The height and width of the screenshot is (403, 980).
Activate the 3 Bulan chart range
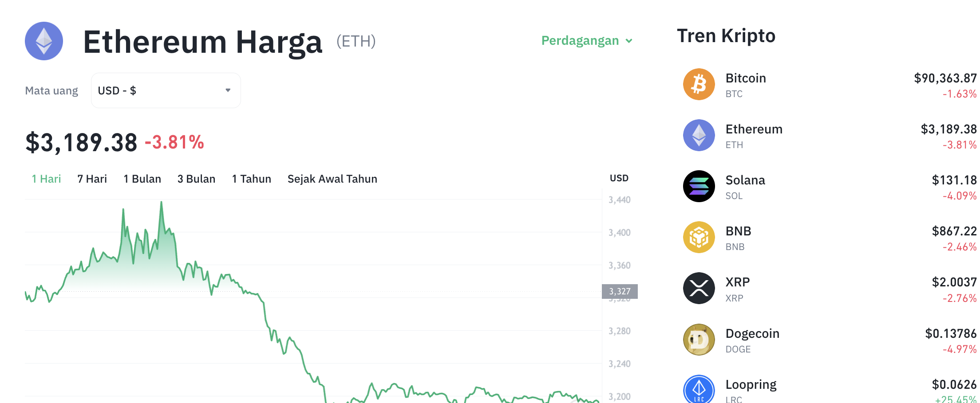click(x=196, y=179)
